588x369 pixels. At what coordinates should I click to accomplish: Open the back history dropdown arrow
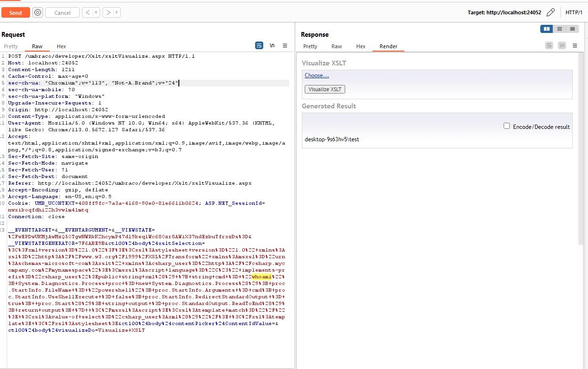96,12
